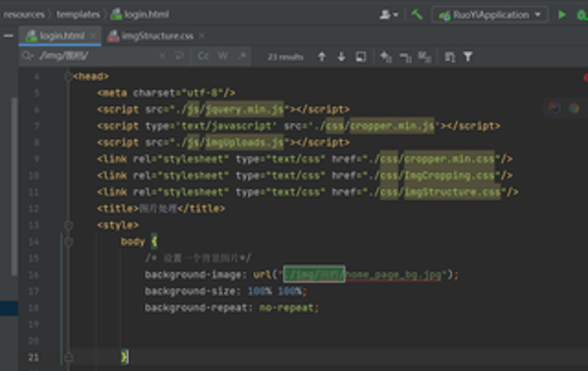Click the search magnifier history icon
588x371 pixels.
(x=28, y=56)
